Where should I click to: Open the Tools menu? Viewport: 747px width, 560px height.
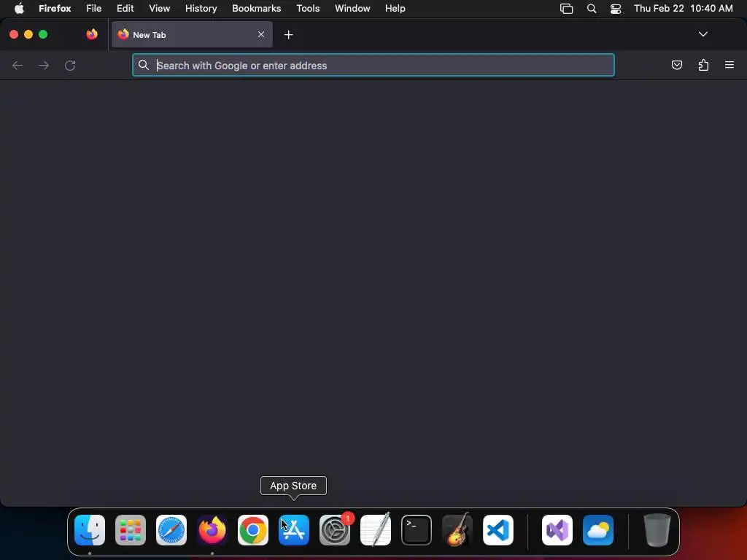point(308,9)
